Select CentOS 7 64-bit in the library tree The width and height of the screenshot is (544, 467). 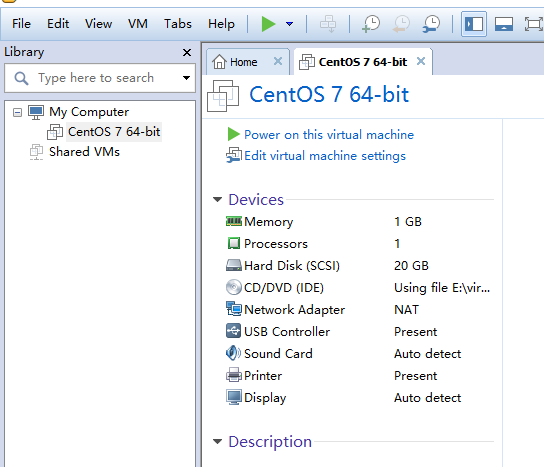(114, 132)
